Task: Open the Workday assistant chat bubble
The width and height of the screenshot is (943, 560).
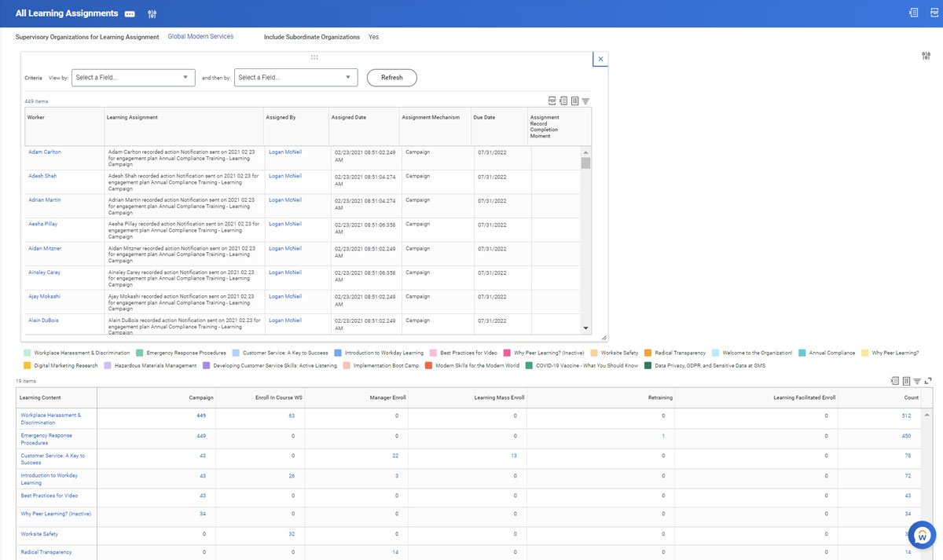Action: 922,535
